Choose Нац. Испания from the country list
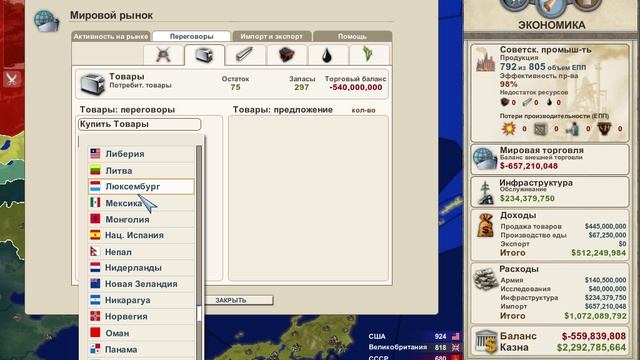This screenshot has height=360, width=640. point(141,235)
